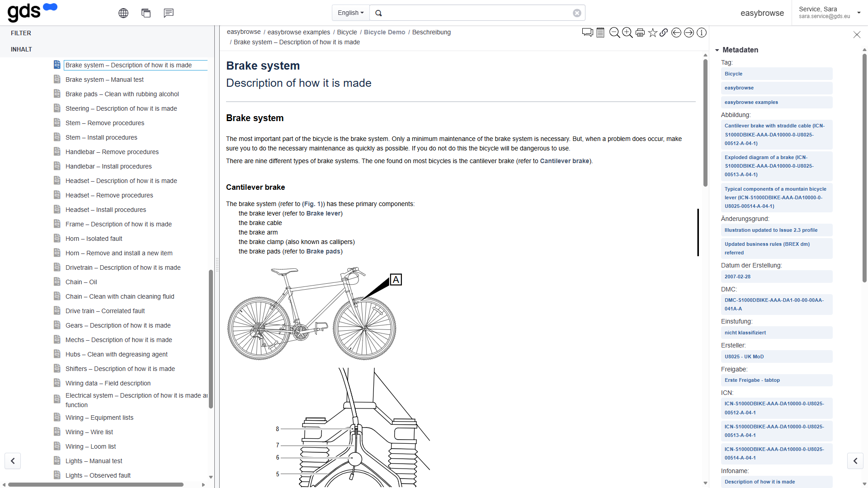Viewport: 868px width, 488px height.
Task: Go to easybrowse examples breadcrumb
Action: [299, 32]
